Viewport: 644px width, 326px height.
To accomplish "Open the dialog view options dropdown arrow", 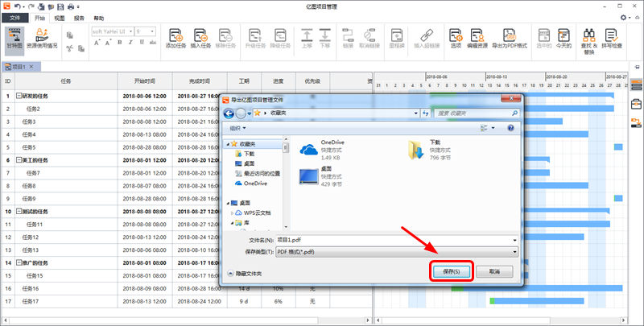I will [x=493, y=128].
